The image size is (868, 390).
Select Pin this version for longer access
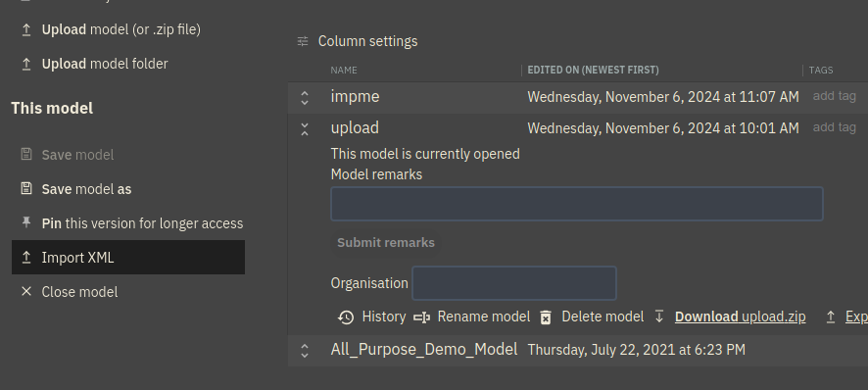(142, 223)
